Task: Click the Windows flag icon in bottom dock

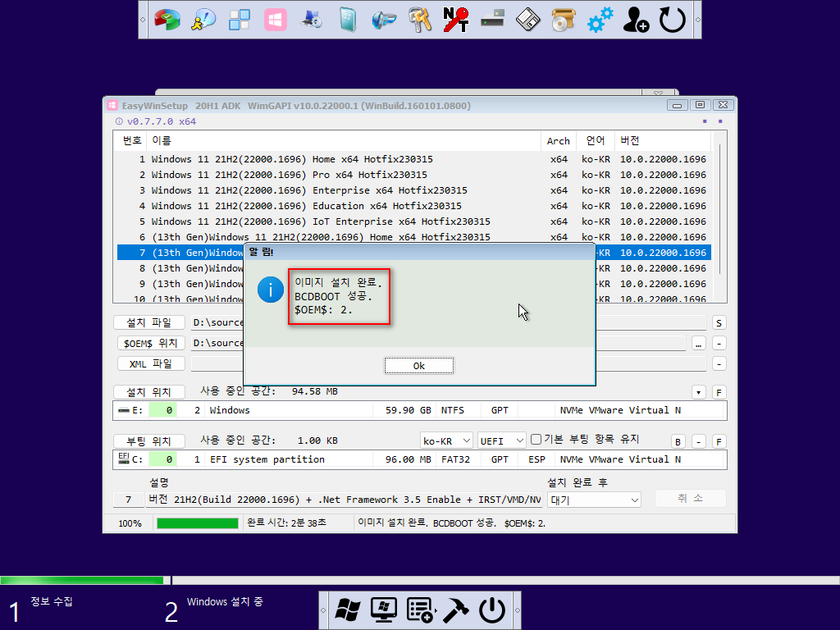Action: click(x=348, y=610)
